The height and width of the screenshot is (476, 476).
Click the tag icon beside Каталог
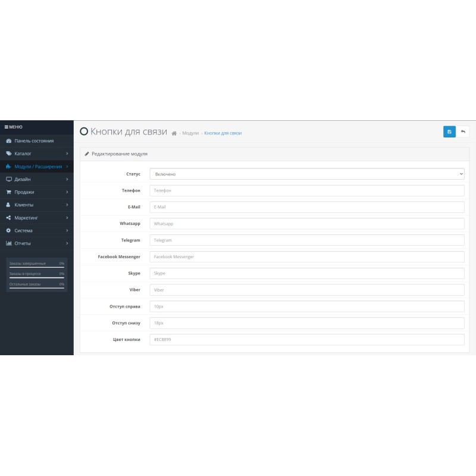pos(8,154)
